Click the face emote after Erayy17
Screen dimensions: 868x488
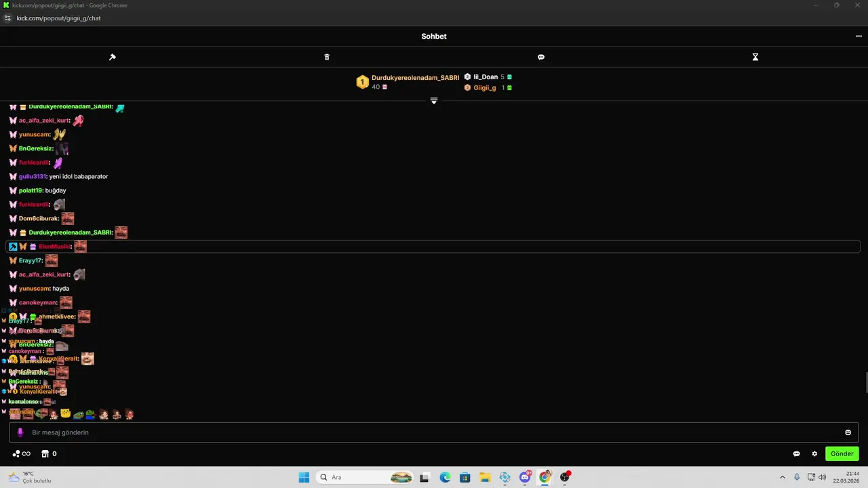click(x=52, y=261)
